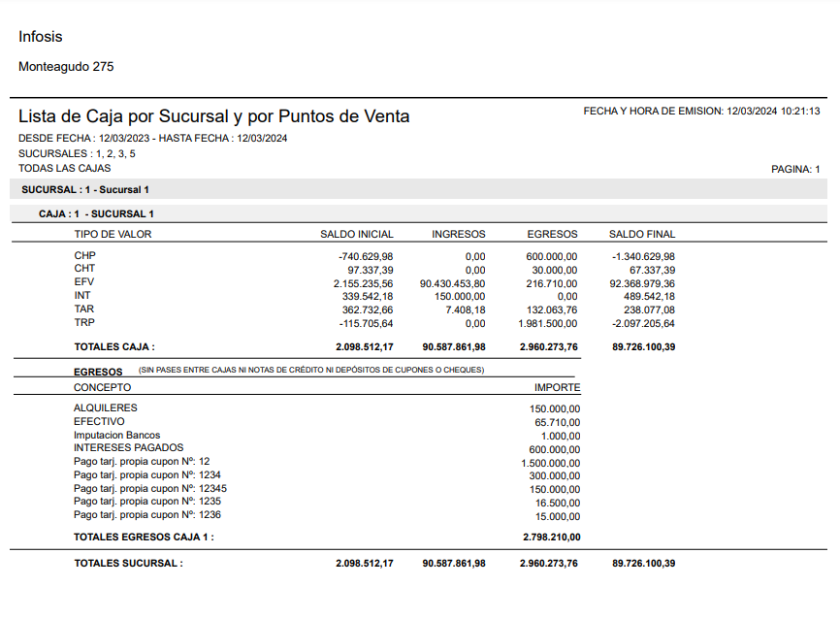The width and height of the screenshot is (840, 619).
Task: Click Pago tarj. propia cupon Nº: 1234
Action: (147, 474)
